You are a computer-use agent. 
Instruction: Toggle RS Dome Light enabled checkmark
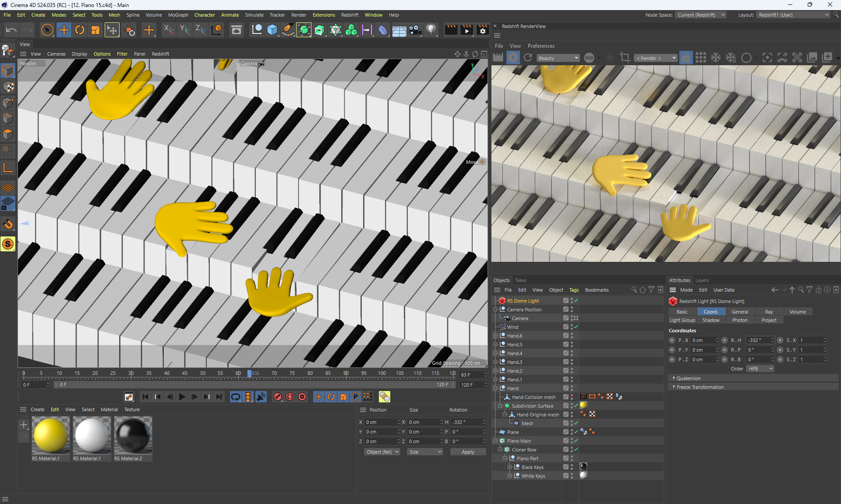coord(576,301)
